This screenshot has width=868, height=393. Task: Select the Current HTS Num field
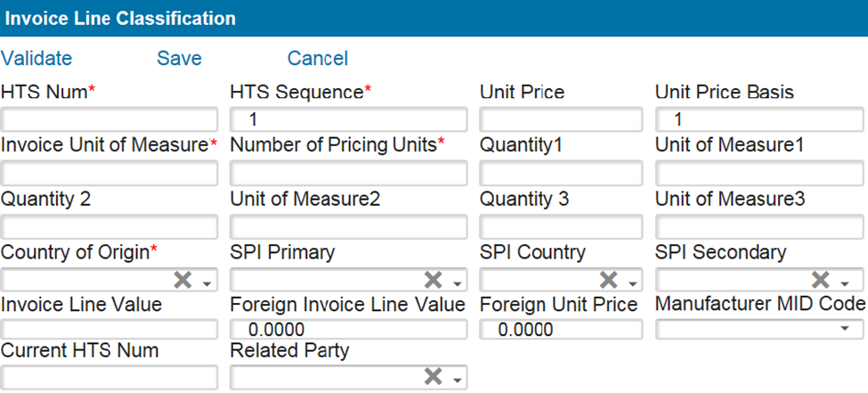click(109, 378)
